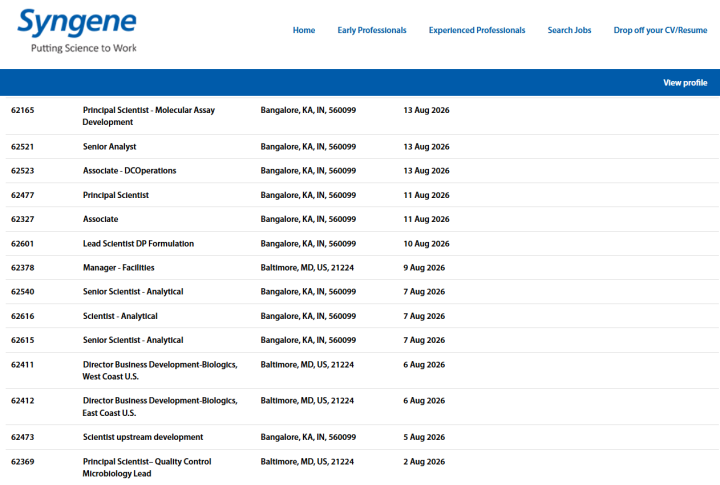Select requisition ID 62616
The image size is (720, 485).
(22, 316)
